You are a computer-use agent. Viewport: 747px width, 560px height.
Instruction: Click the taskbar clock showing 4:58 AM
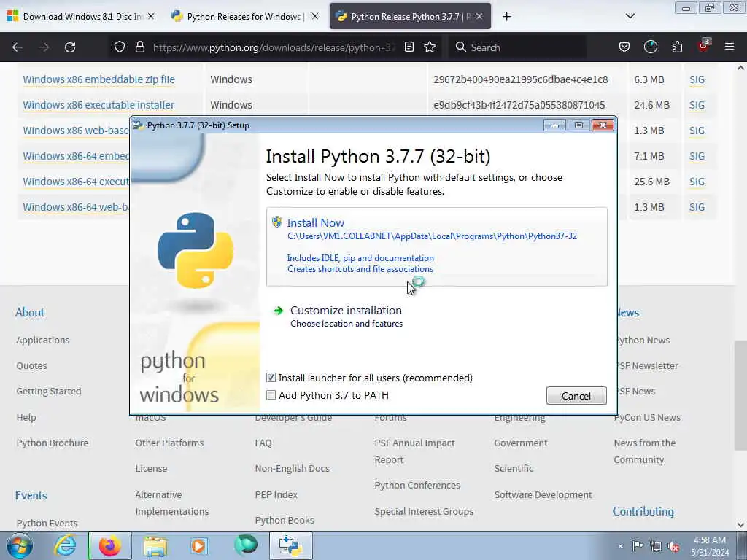click(710, 546)
